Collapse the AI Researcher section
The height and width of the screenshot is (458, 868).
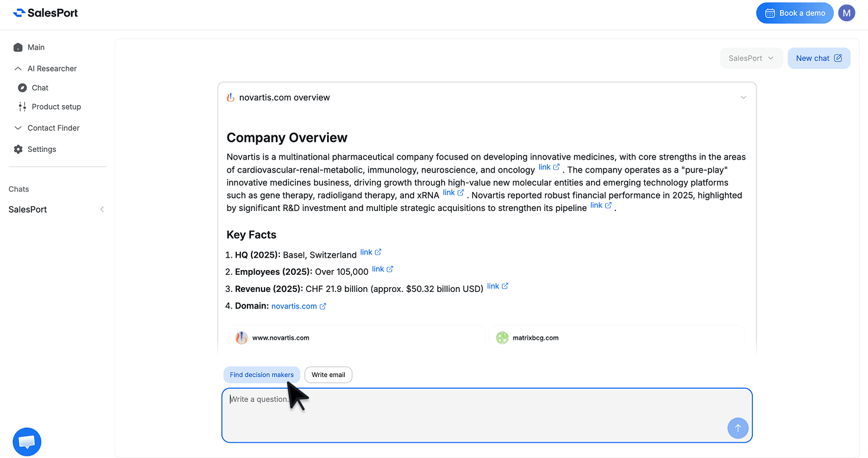point(18,69)
